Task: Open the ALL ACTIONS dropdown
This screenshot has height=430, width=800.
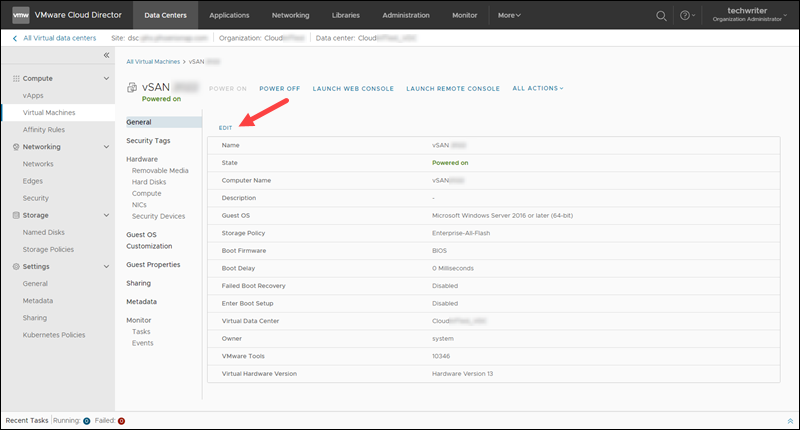Action: [x=538, y=88]
